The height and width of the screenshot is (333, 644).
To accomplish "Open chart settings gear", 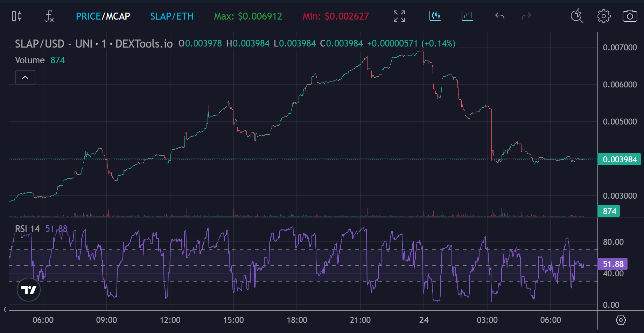I will pyautogui.click(x=603, y=16).
